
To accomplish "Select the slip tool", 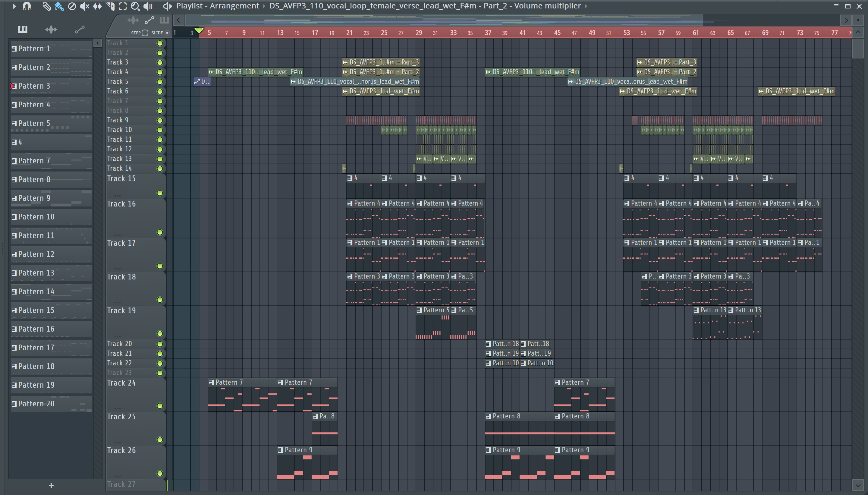I will (97, 6).
